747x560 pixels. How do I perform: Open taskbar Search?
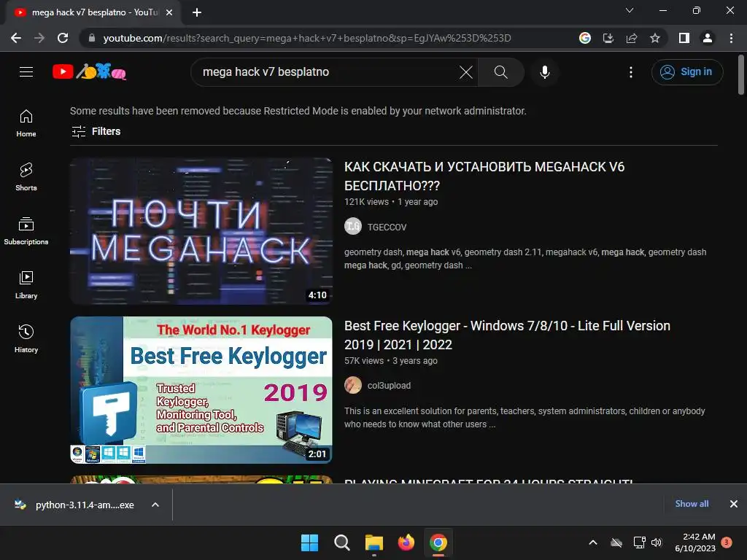point(341,542)
